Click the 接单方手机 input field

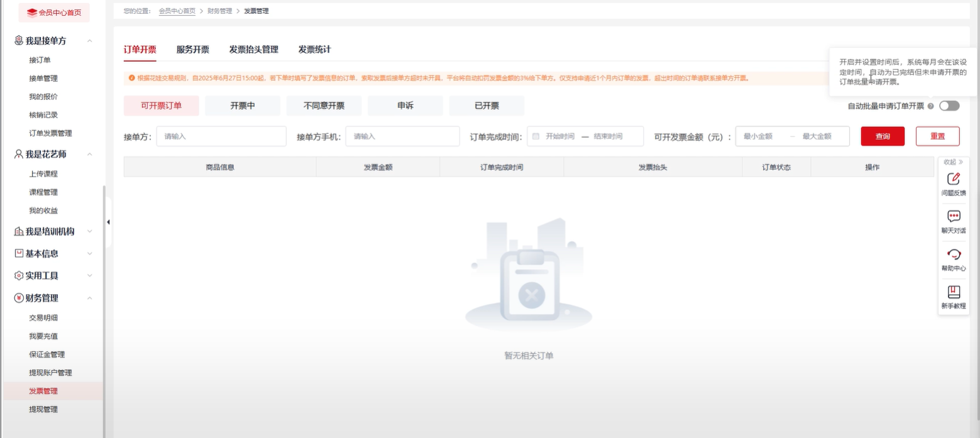[402, 136]
